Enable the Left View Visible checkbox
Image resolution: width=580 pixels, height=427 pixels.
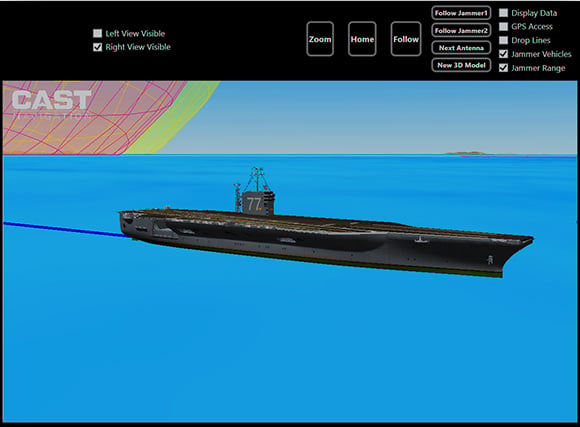tap(97, 33)
